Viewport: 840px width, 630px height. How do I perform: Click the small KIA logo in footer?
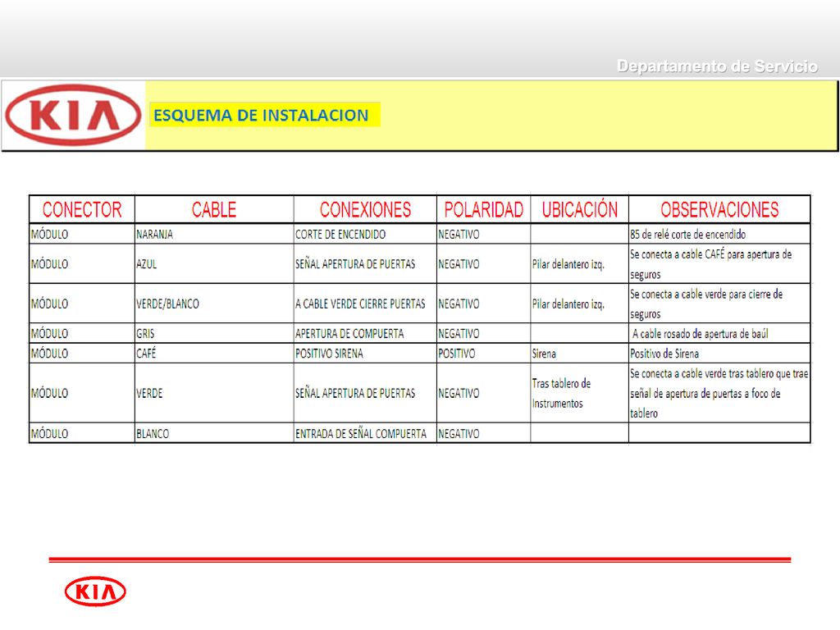pos(95,591)
